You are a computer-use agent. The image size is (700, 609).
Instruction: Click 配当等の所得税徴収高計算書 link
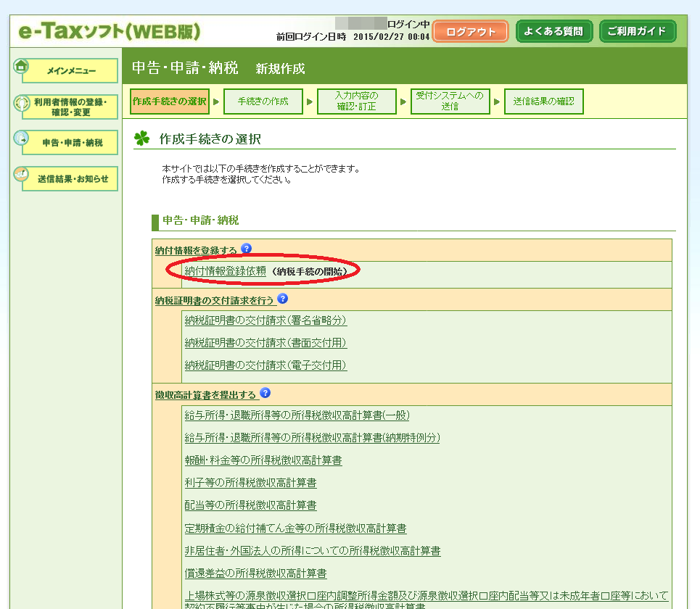click(x=250, y=505)
